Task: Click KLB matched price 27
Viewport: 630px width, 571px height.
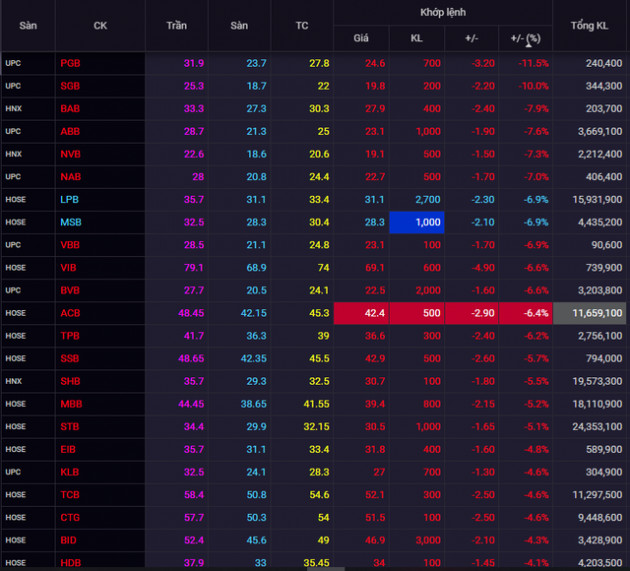Action: 379,472
